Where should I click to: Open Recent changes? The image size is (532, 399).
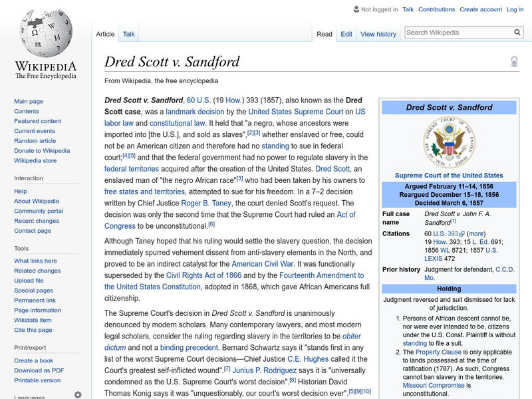pos(37,221)
